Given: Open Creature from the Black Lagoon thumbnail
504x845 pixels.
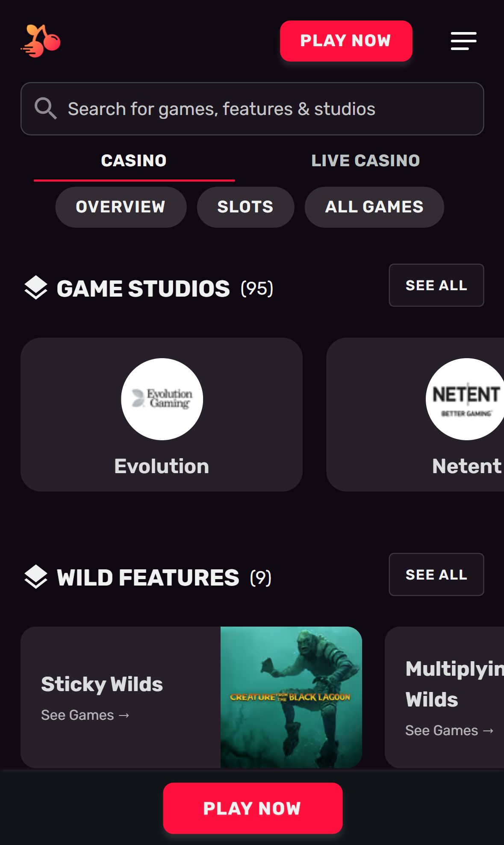Looking at the screenshot, I should pyautogui.click(x=291, y=697).
